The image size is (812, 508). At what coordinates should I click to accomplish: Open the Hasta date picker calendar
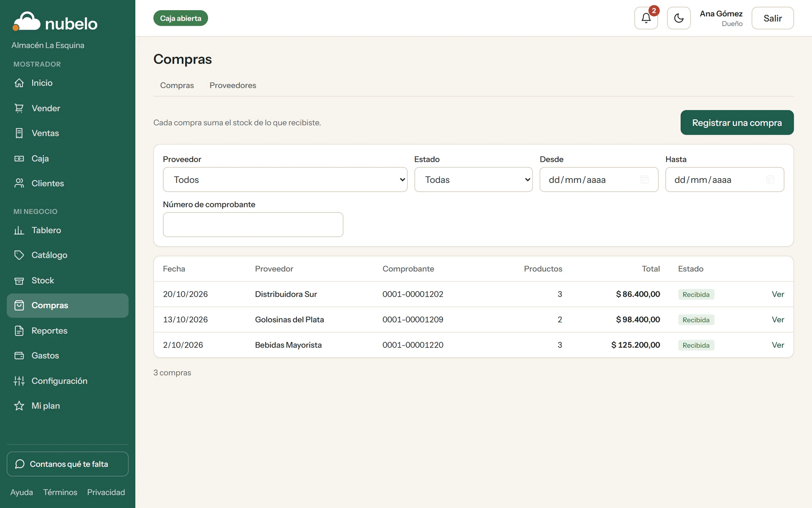point(770,179)
